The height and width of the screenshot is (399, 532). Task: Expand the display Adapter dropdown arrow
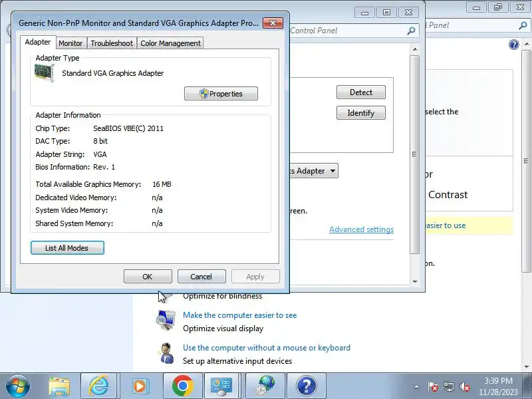tap(332, 171)
